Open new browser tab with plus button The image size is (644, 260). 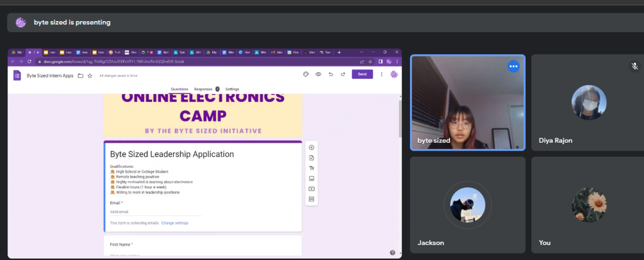point(339,52)
